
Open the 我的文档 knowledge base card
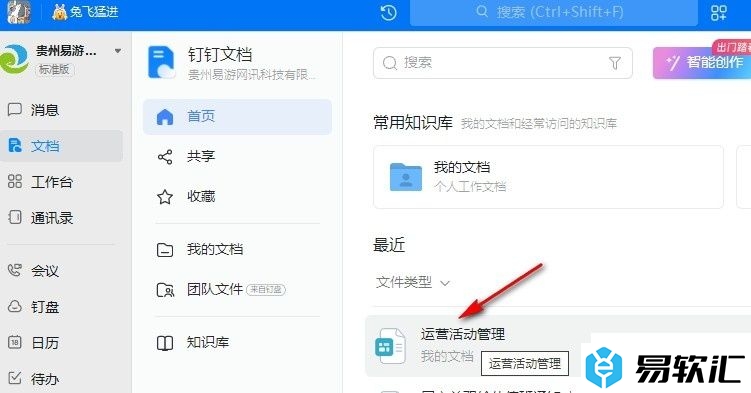click(x=548, y=177)
